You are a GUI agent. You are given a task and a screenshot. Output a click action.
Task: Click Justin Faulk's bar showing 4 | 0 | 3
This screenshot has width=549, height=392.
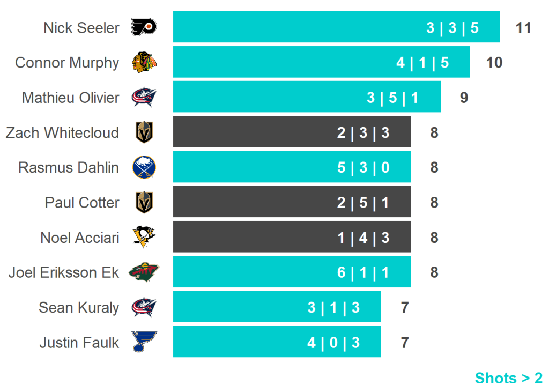[x=277, y=342]
